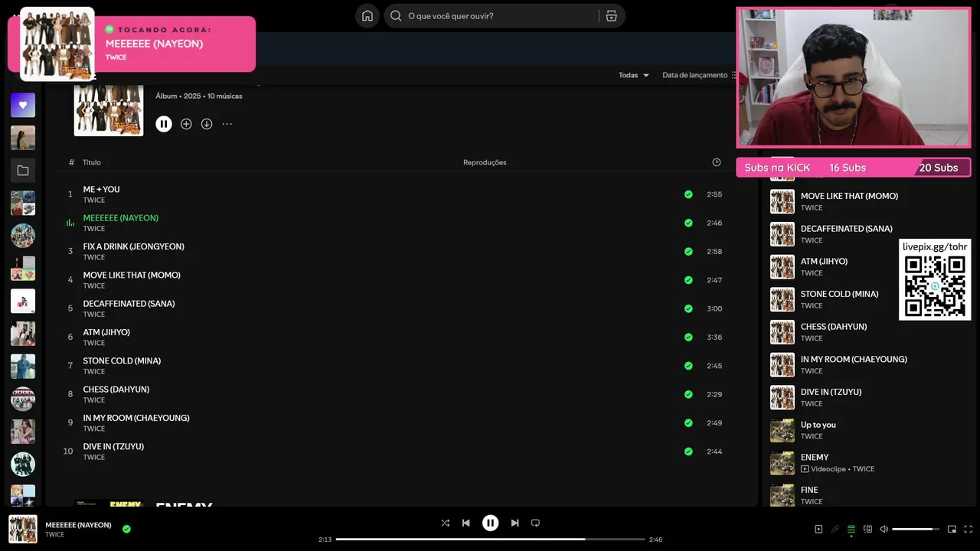This screenshot has height=551, width=980.
Task: Toggle saved checkmark for DECAFFEINATED (SANA) row
Action: click(x=688, y=308)
